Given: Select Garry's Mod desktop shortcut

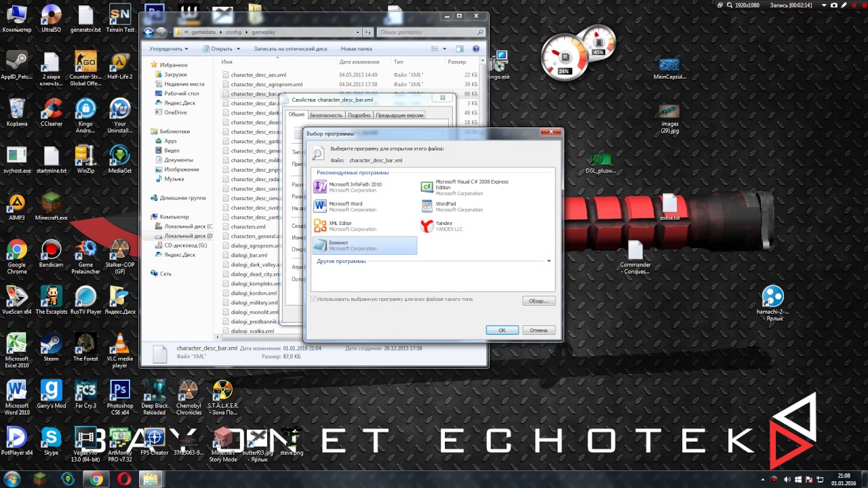Looking at the screenshot, I should [52, 394].
